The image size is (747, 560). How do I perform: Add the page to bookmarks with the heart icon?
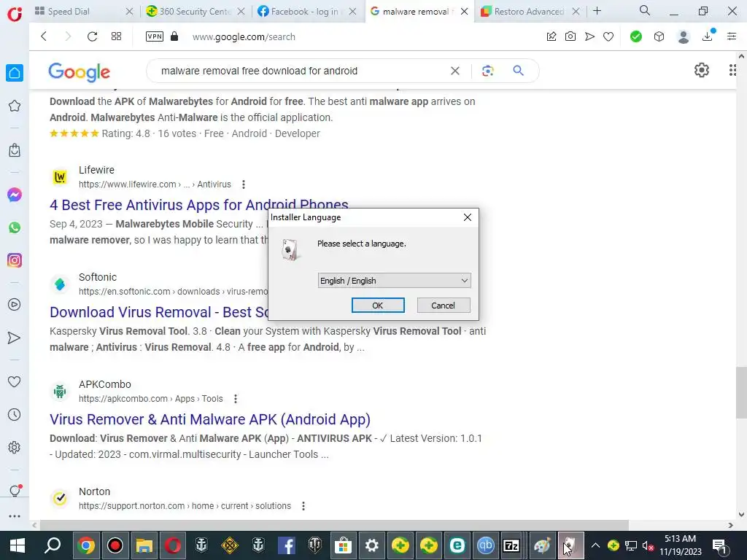608,36
